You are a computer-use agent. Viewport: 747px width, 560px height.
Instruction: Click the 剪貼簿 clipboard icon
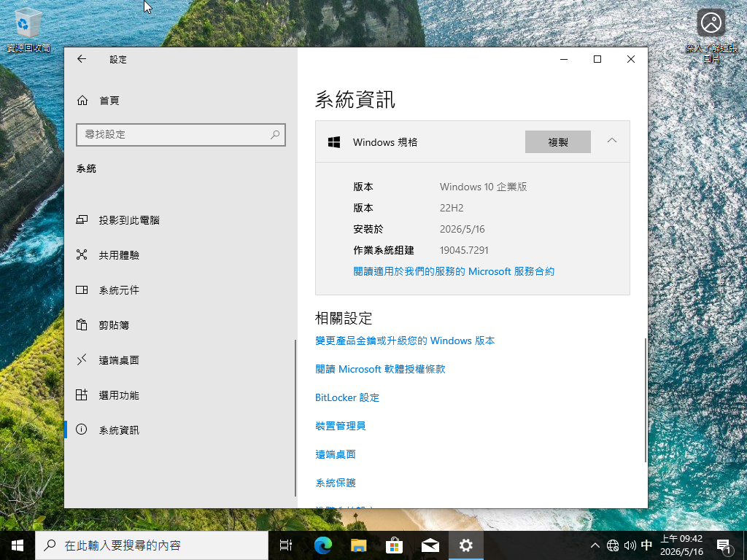coord(82,324)
